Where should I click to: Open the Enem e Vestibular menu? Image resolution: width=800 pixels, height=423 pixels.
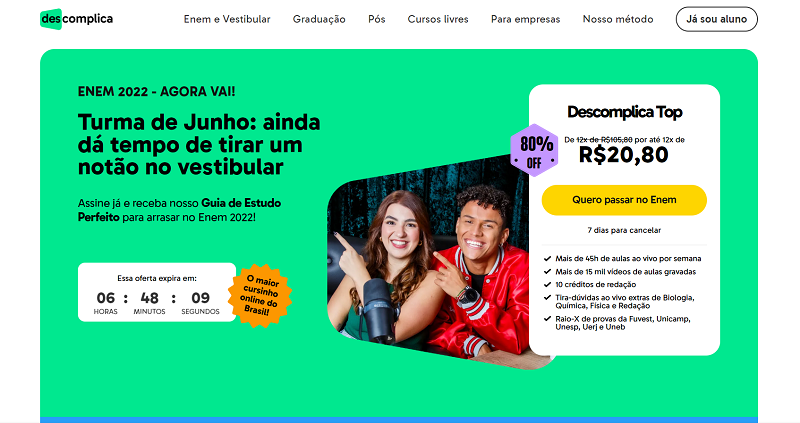tap(227, 19)
